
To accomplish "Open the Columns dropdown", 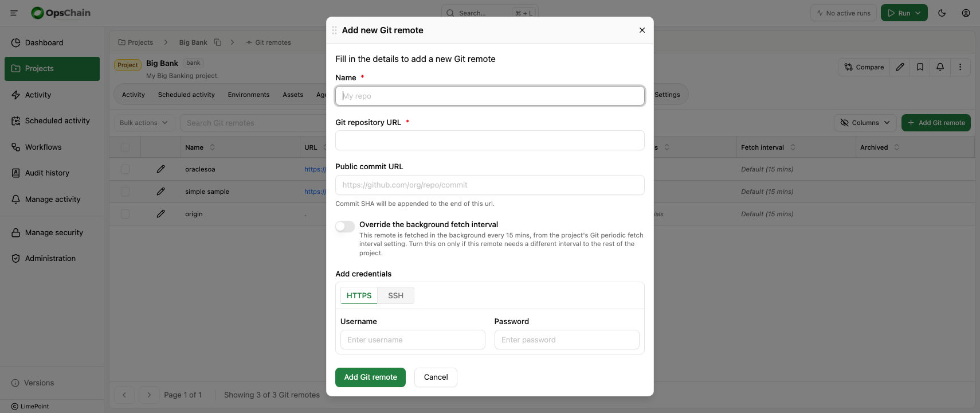I will pos(865,123).
